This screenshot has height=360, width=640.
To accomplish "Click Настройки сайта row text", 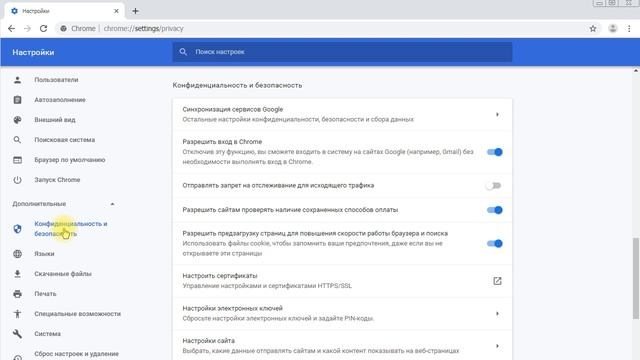I will tap(209, 340).
